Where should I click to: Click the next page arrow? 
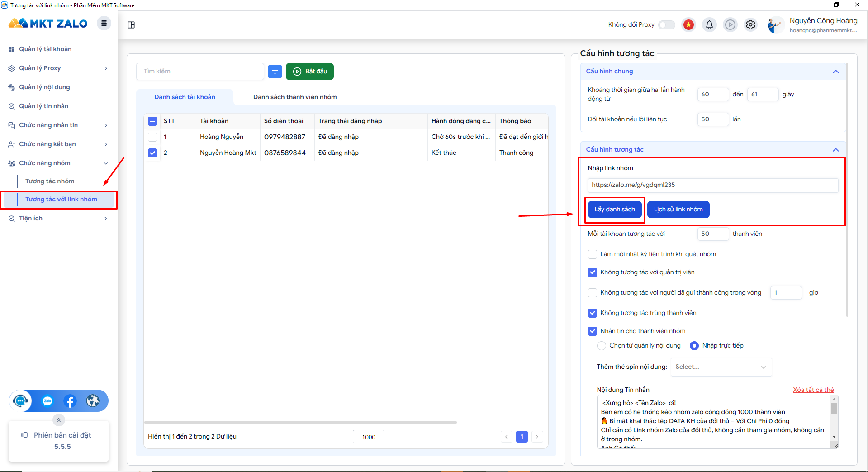[x=537, y=437]
